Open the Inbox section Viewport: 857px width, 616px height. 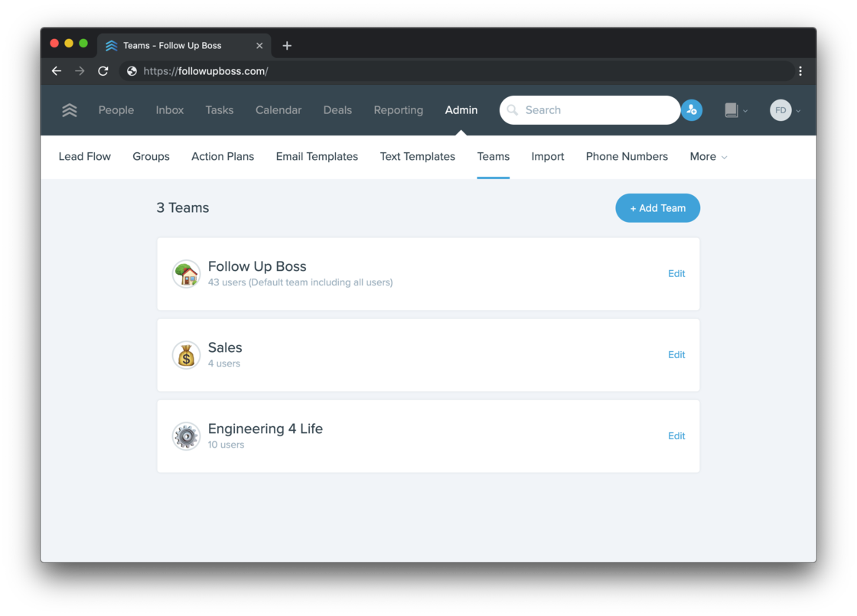(169, 110)
